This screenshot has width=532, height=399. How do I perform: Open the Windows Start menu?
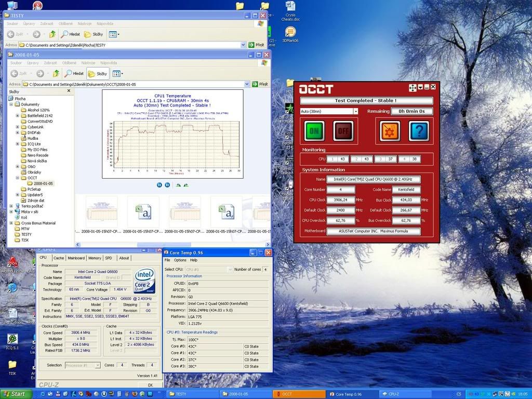pos(16,394)
